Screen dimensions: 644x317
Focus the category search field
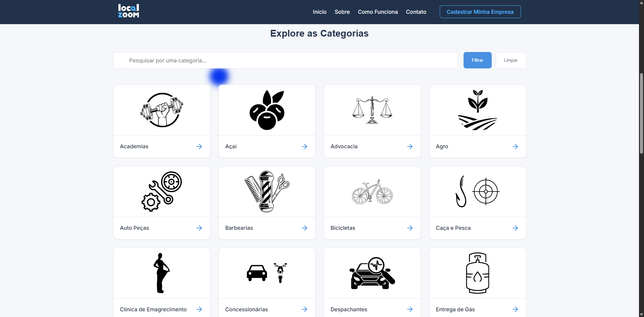click(x=285, y=60)
